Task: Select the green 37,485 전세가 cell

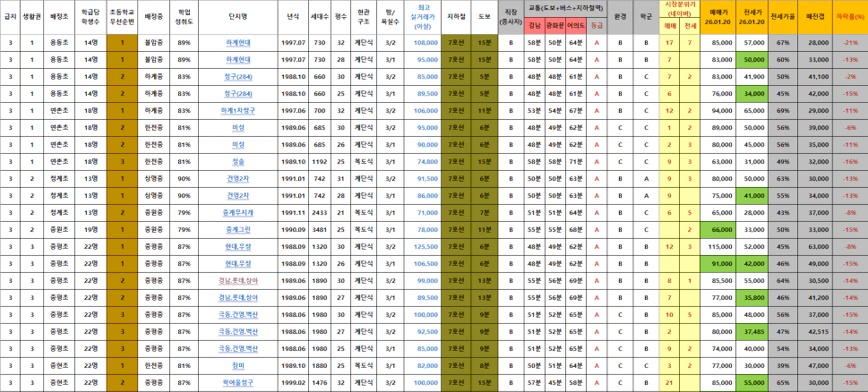Action: click(x=752, y=332)
